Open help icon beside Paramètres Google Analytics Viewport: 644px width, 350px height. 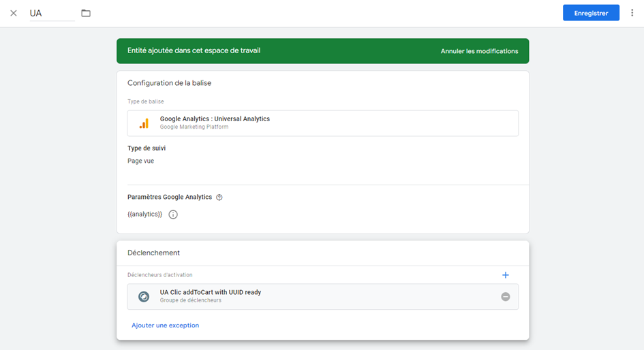[219, 197]
